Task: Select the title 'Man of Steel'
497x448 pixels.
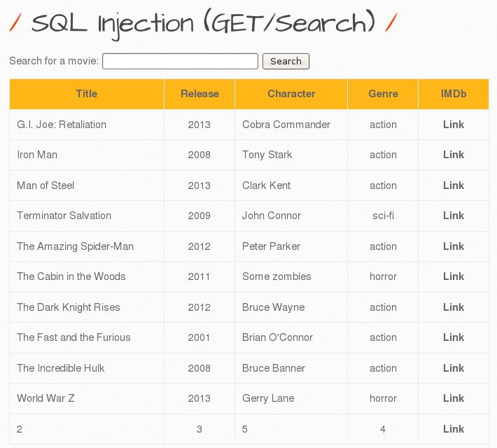Action: pos(45,185)
